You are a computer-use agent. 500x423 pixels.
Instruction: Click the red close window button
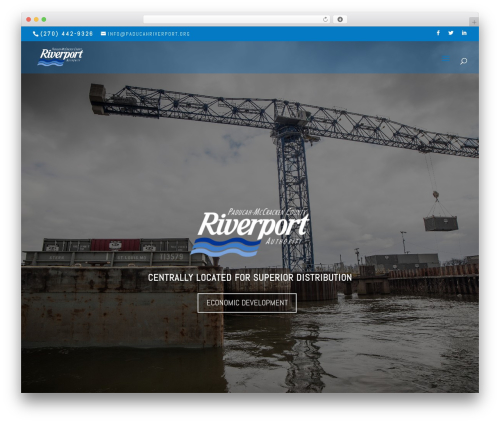(x=29, y=20)
